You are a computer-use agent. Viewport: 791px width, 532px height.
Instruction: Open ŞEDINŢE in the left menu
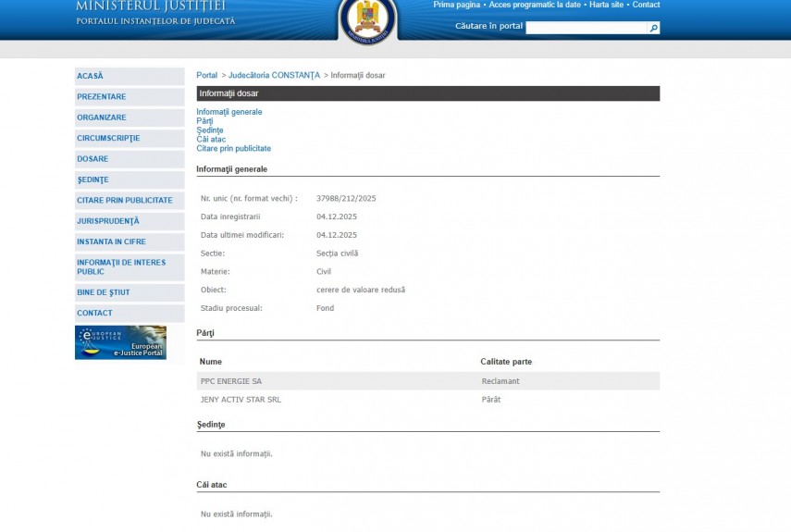[x=93, y=179]
